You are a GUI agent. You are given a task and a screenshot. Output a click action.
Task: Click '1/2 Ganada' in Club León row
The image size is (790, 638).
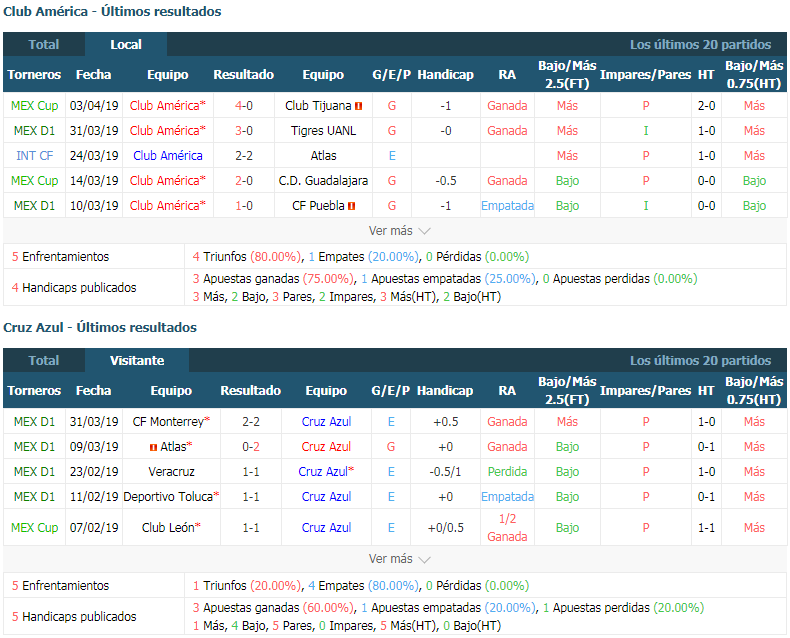507,528
